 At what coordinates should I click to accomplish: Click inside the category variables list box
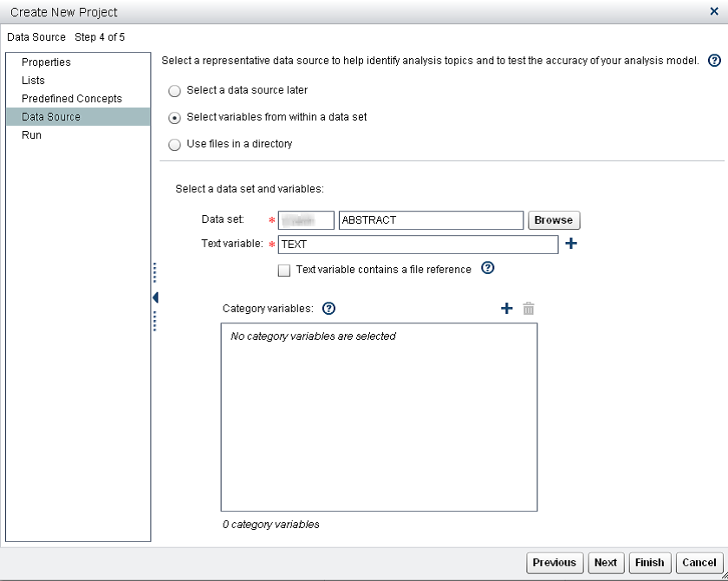coord(379,417)
